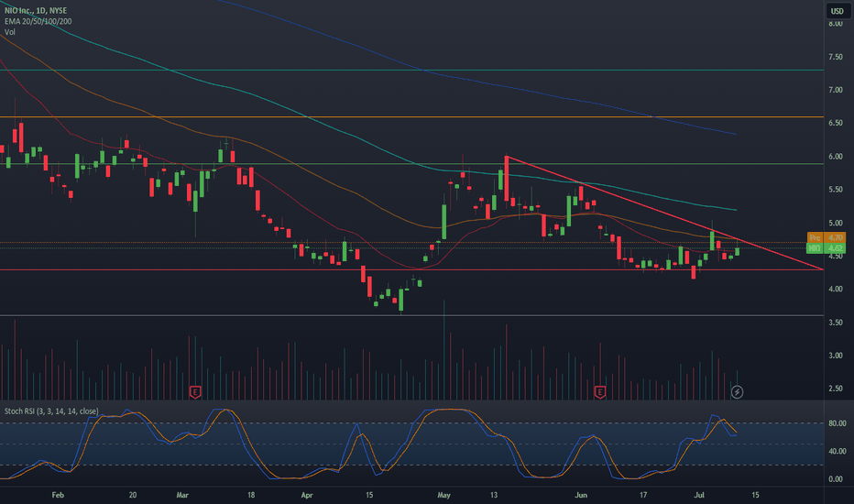
Task: Click the green NIO 4.62 price tag
Action: tap(827, 248)
